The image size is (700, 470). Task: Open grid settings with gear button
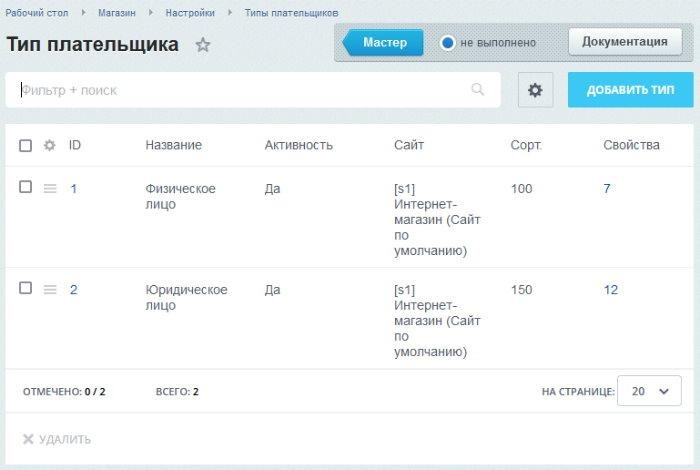[x=535, y=90]
